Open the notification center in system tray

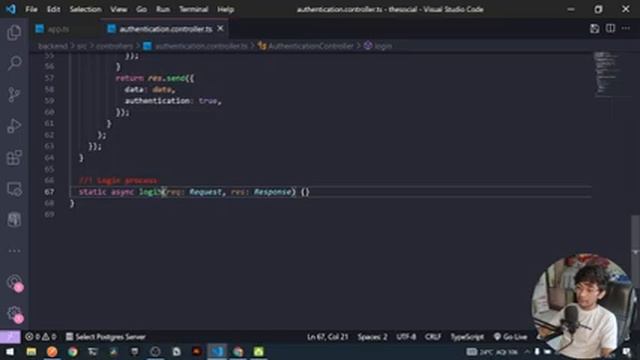point(627,351)
